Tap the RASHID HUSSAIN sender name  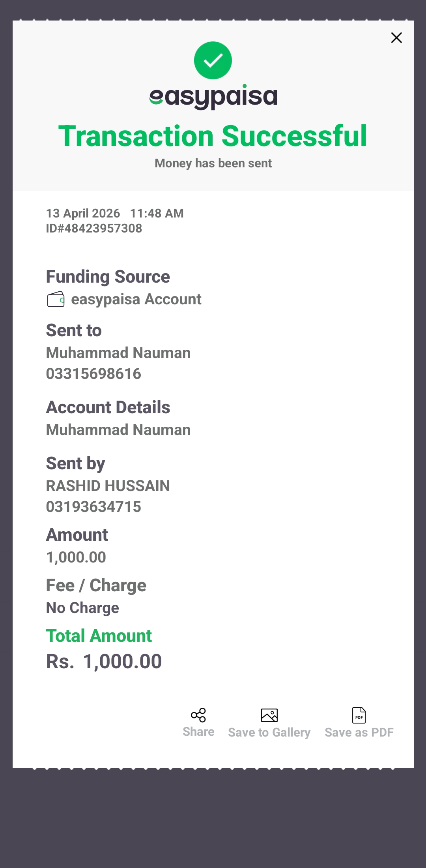pos(108,486)
